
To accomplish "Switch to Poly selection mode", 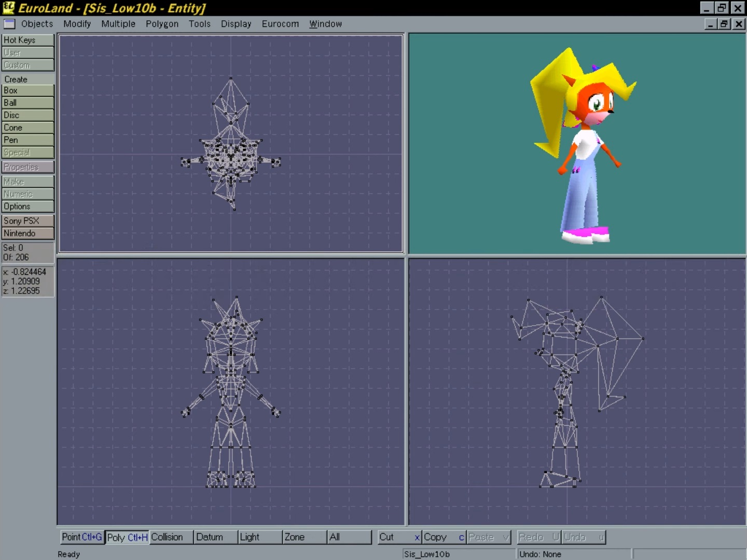I will click(x=127, y=537).
